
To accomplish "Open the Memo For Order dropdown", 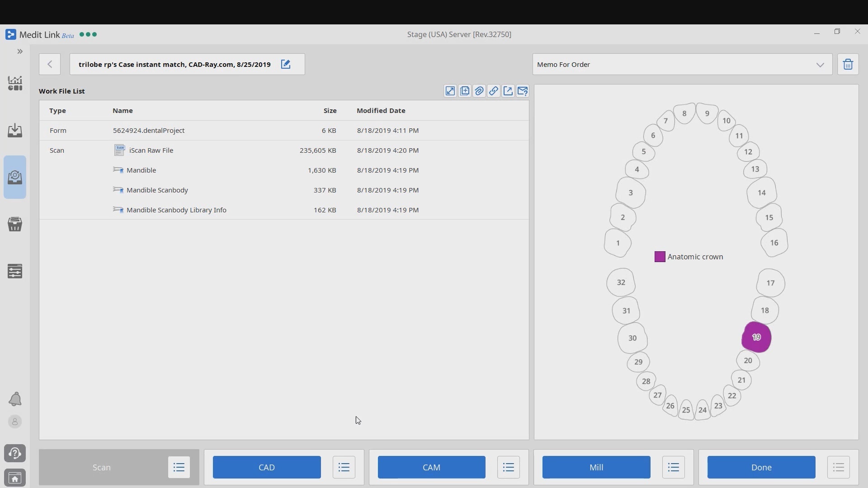I will pos(682,64).
